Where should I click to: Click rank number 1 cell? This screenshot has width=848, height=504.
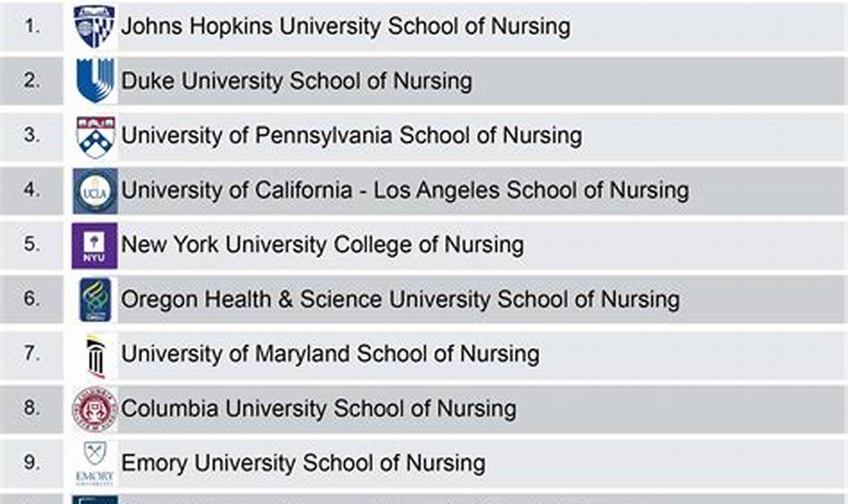pyautogui.click(x=32, y=27)
